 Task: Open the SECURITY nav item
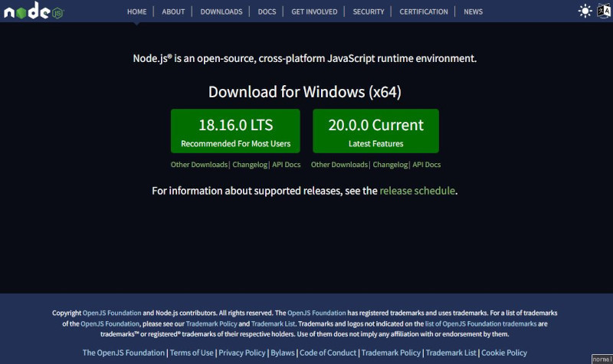[x=369, y=11]
